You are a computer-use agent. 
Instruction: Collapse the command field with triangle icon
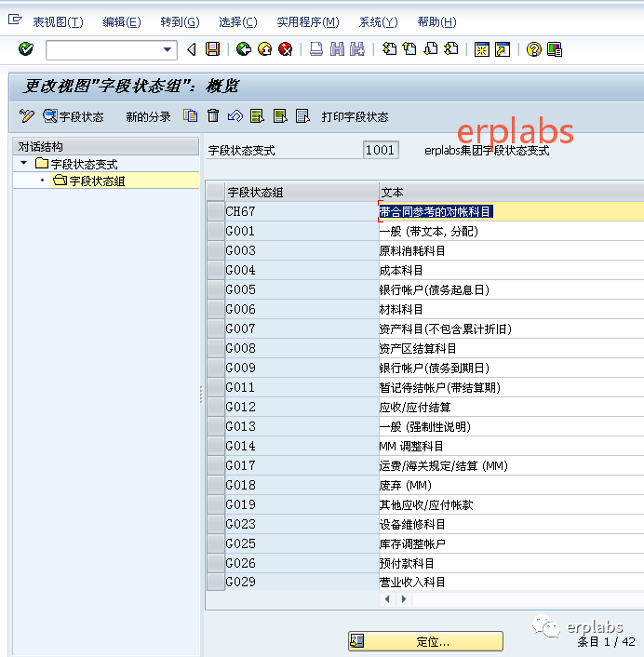[192, 49]
